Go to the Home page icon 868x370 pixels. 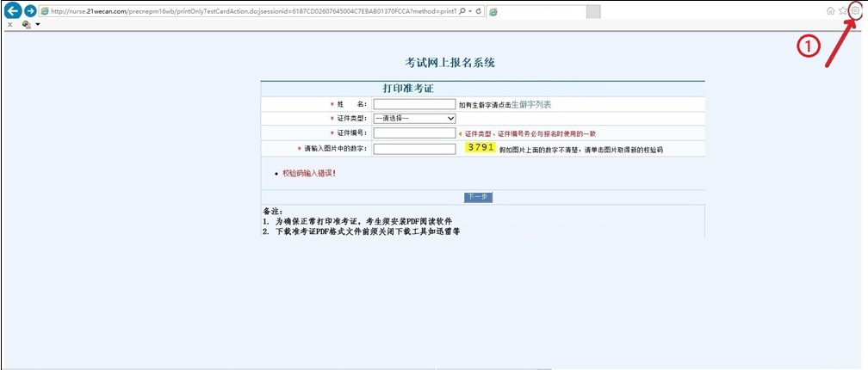tap(830, 11)
